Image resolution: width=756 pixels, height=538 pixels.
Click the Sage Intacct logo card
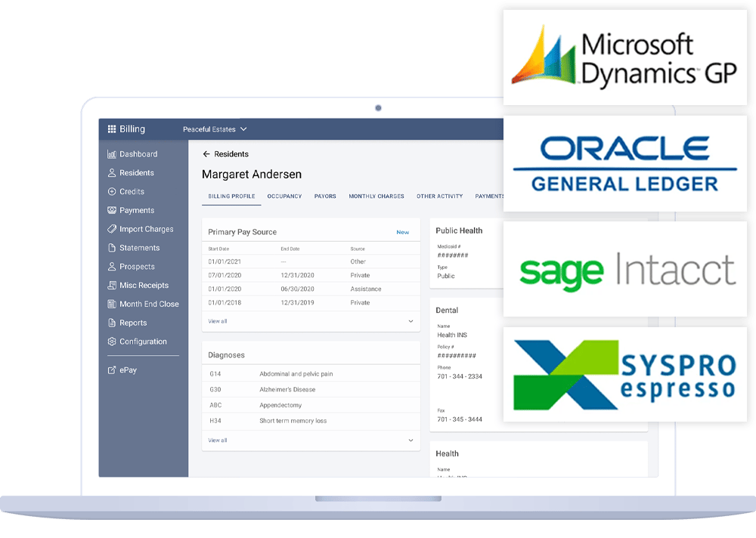pyautogui.click(x=625, y=269)
